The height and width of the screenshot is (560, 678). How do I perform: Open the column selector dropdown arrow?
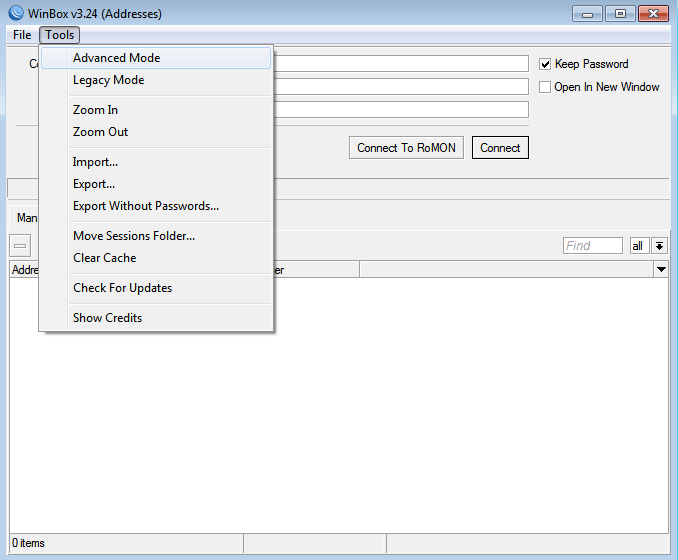point(661,270)
